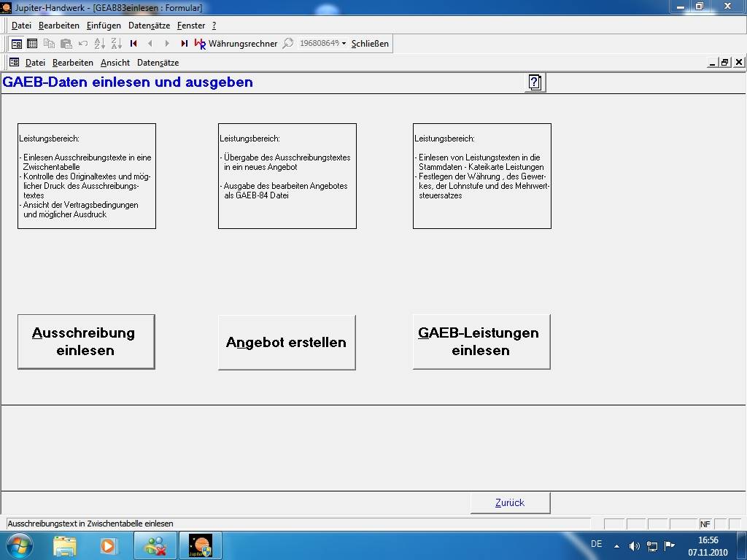Click the Zurück button
The image size is (747, 560).
510,502
